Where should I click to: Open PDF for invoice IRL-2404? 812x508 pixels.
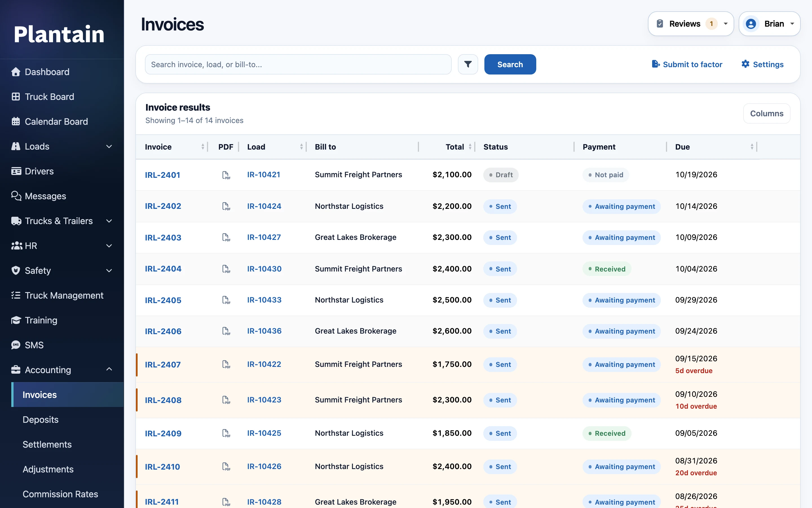(x=226, y=269)
